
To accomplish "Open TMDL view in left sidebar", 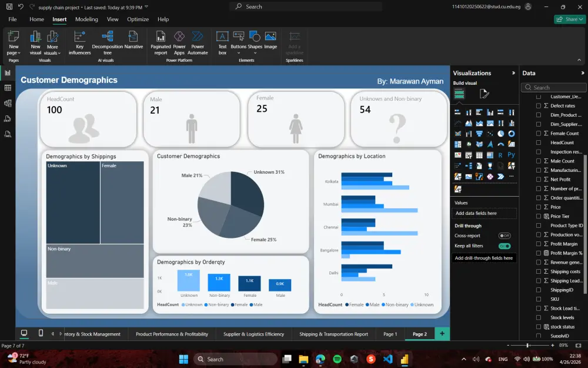I will (8, 134).
